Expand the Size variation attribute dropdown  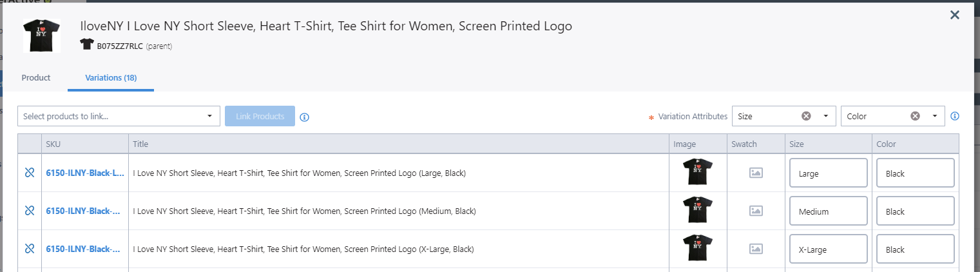tap(825, 116)
